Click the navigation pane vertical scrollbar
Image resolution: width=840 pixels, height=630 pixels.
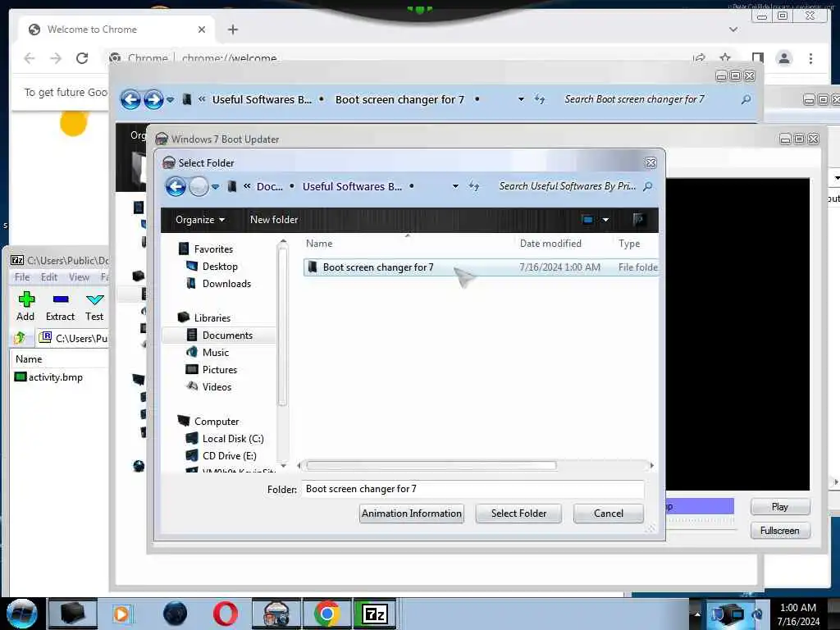point(283,325)
